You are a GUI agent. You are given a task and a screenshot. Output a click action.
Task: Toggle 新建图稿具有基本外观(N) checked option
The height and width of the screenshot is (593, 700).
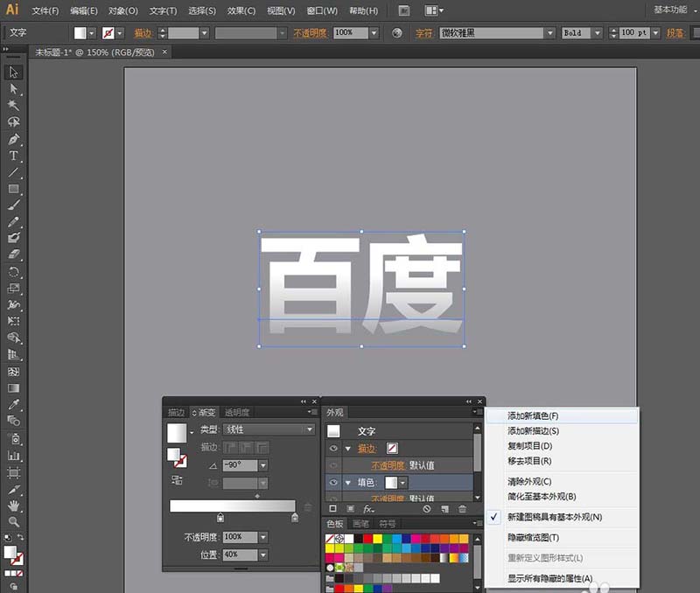[x=555, y=517]
